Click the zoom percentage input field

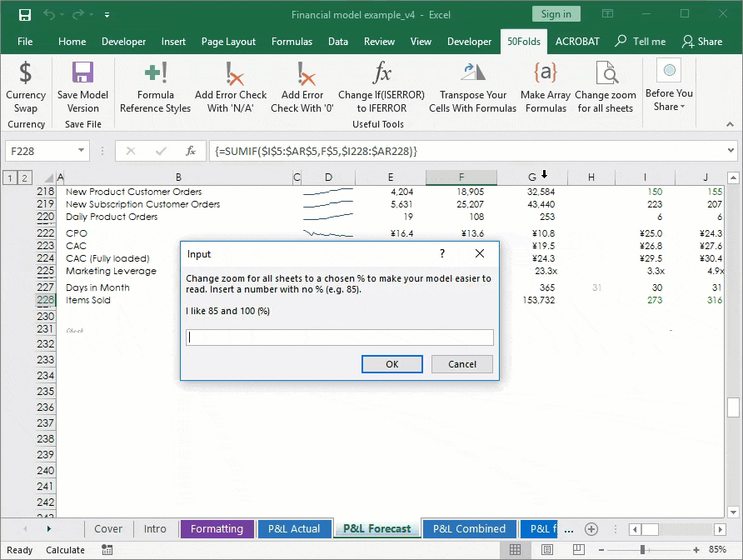click(340, 337)
